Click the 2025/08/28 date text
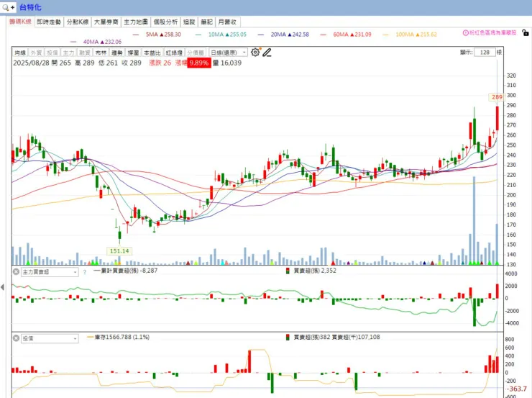Image resolution: width=532 pixels, height=398 pixels. pyautogui.click(x=31, y=63)
